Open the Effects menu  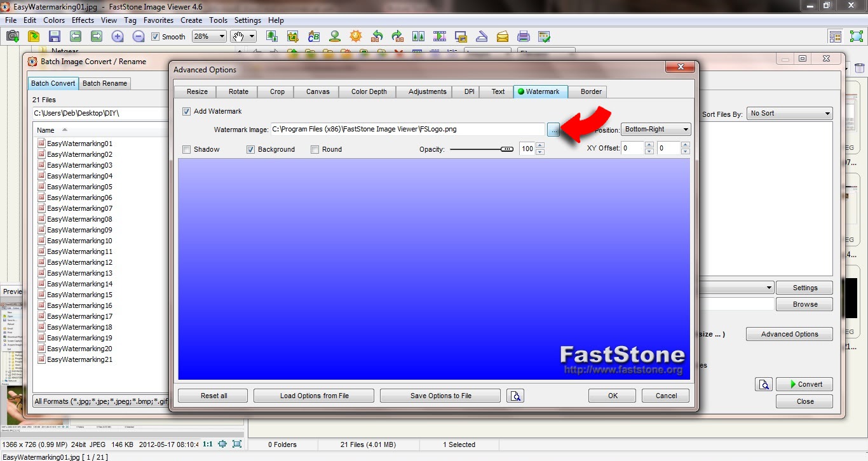click(x=83, y=20)
